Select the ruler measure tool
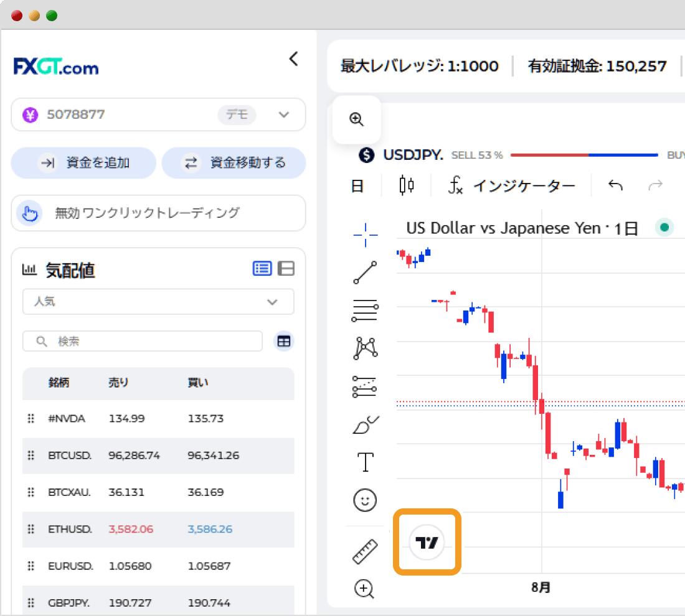The width and height of the screenshot is (685, 616). [x=366, y=551]
